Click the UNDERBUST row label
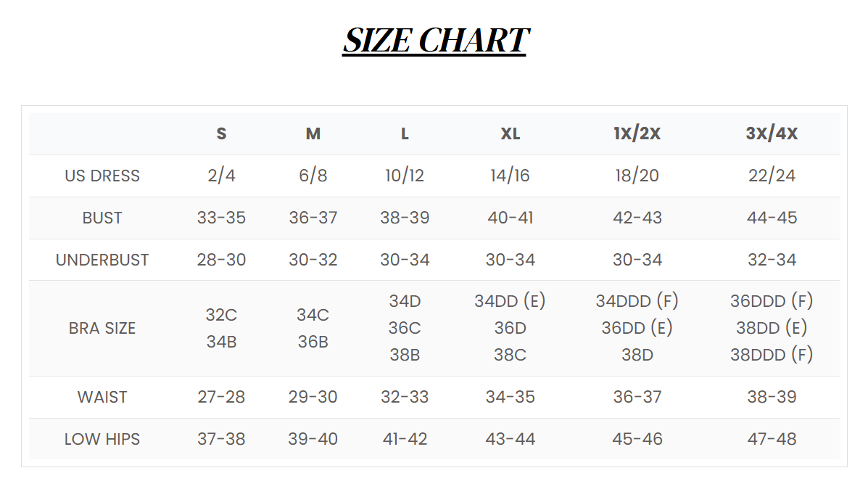The width and height of the screenshot is (868, 497). tap(102, 260)
